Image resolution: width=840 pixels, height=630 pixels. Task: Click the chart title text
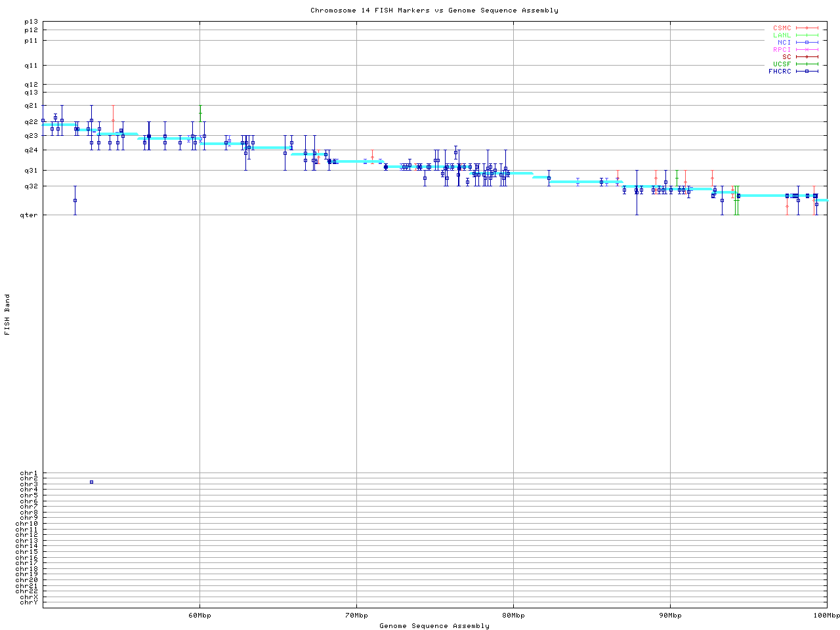(434, 10)
